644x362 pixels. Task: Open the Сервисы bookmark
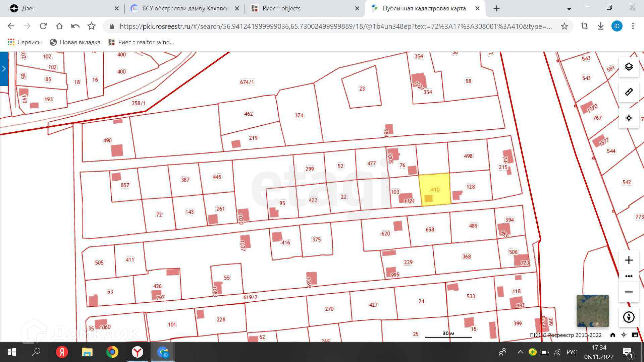[25, 42]
